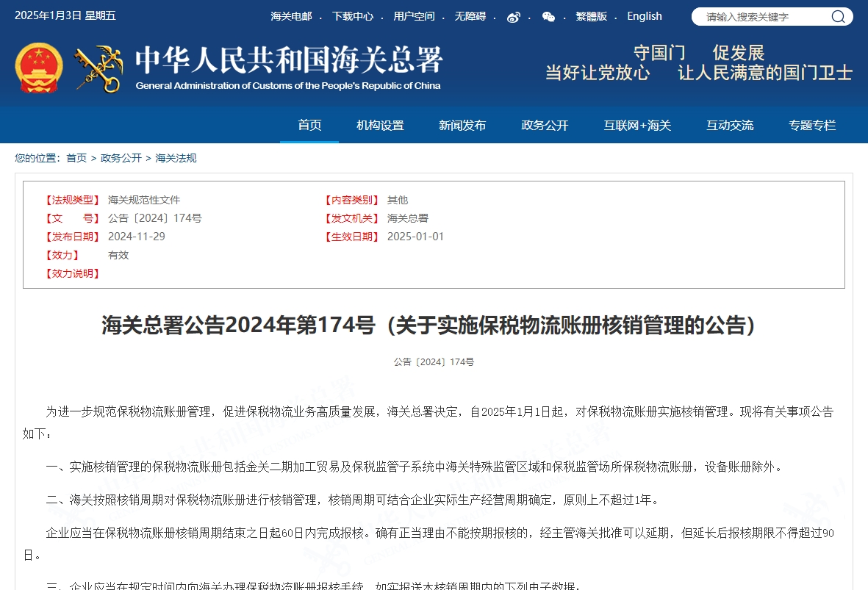This screenshot has width=868, height=590.
Task: Open the 机构设置 menu
Action: coord(380,126)
